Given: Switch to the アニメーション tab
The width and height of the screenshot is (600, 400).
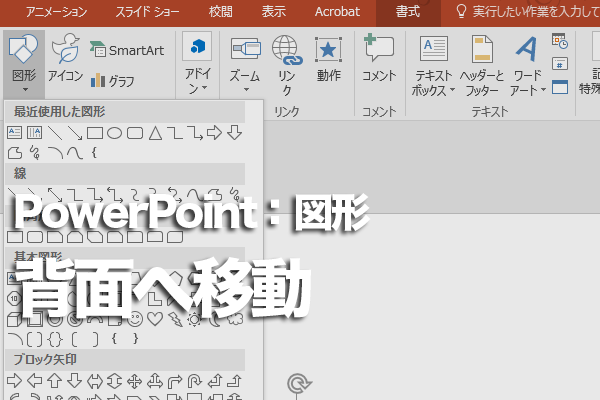Looking at the screenshot, I should pyautogui.click(x=56, y=11).
